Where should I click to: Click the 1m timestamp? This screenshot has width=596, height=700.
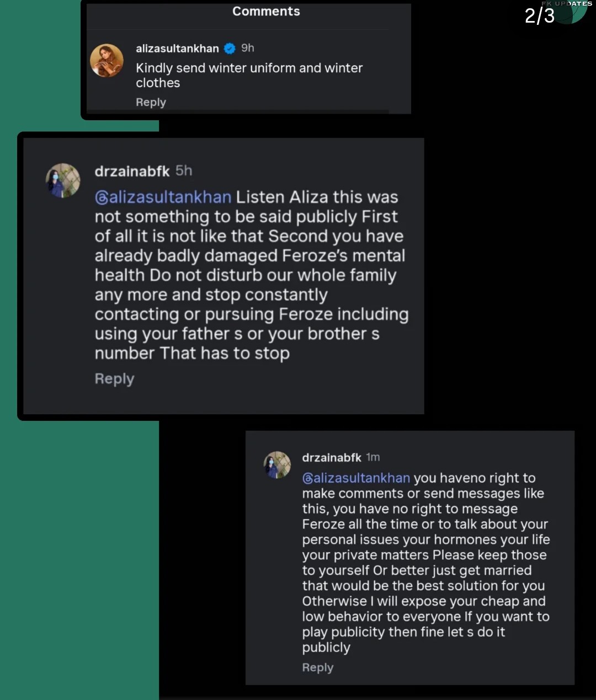click(x=373, y=457)
